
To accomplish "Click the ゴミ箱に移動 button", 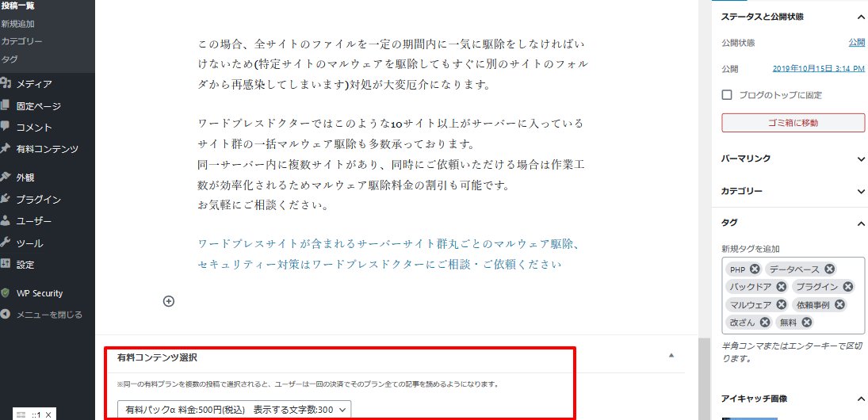I will (x=793, y=123).
